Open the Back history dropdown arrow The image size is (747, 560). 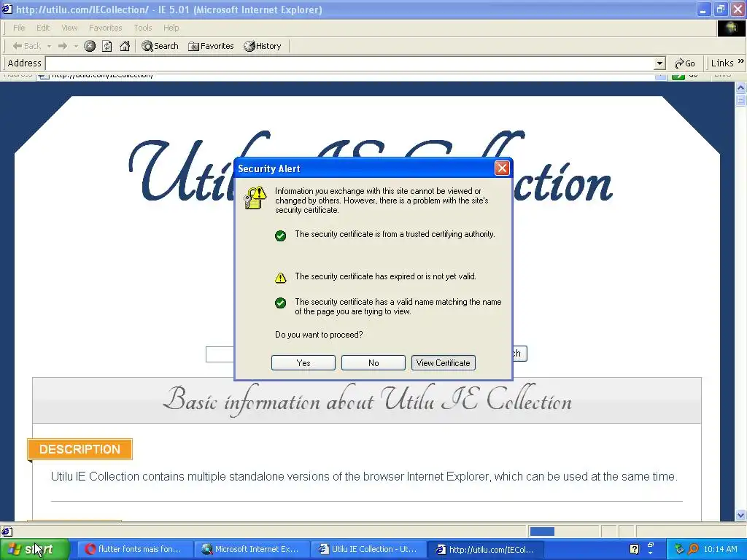point(49,46)
